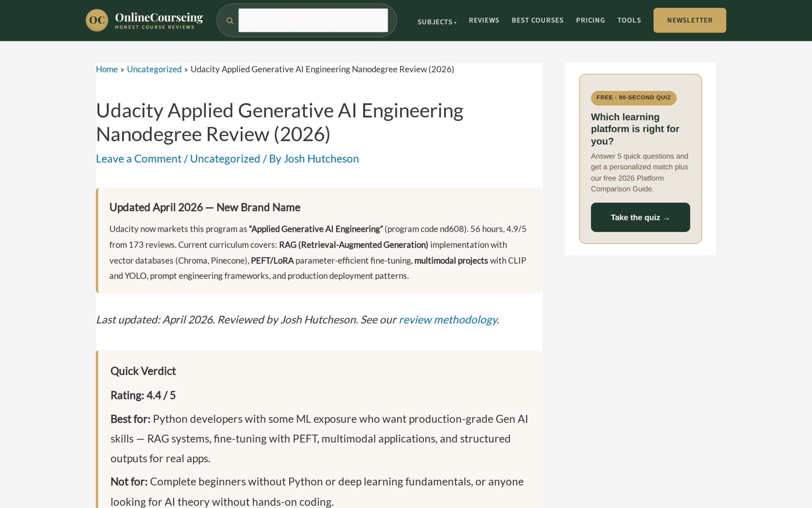812x508 pixels.
Task: Open the Reviews menu item
Action: pos(484,20)
